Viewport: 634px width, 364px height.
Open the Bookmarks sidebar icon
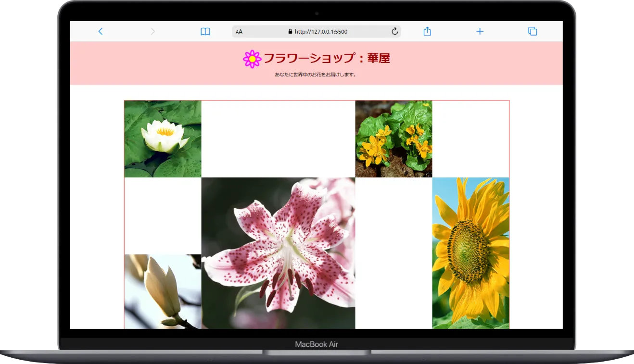click(205, 31)
